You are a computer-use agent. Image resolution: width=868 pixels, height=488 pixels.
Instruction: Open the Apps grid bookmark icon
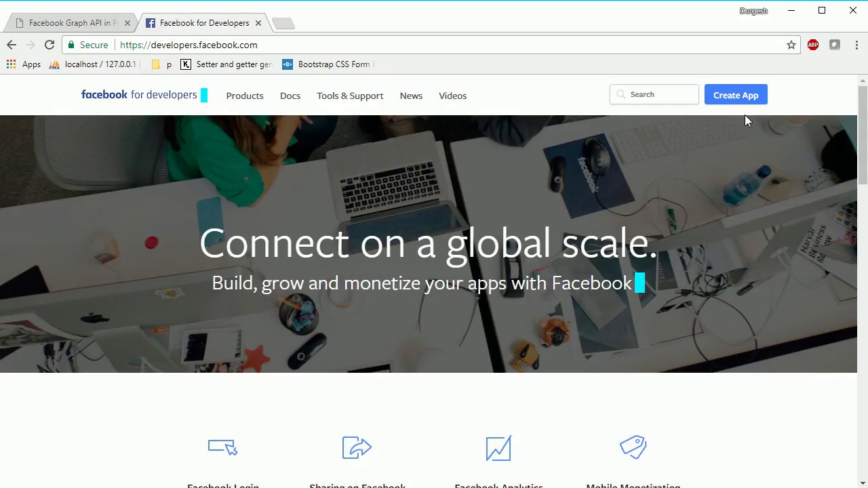pos(11,64)
